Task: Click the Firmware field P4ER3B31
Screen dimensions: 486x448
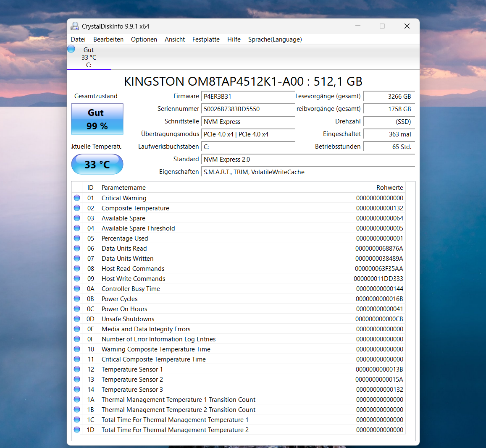Action: pos(248,96)
